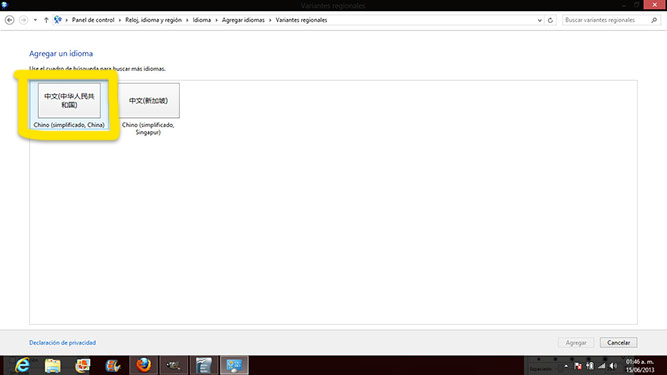
Task: Go up one level with the up arrow
Action: (46, 20)
